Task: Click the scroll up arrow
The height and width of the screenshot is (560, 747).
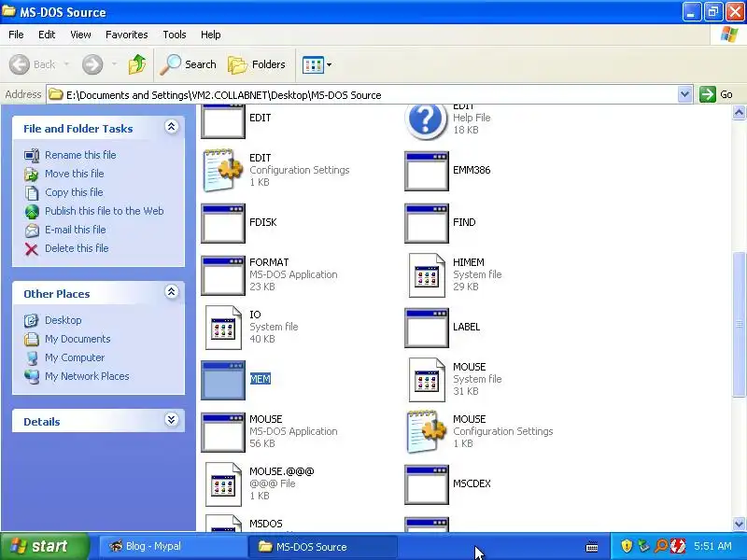Action: point(739,113)
